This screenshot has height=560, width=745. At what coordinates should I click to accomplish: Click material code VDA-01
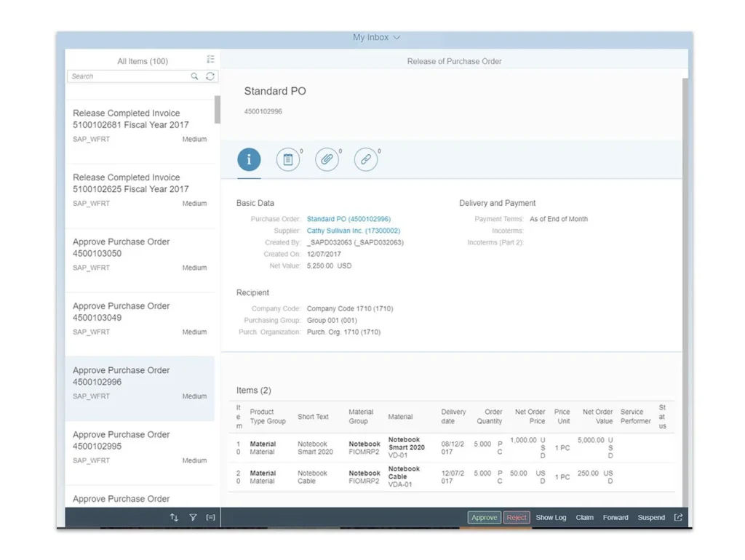click(399, 484)
